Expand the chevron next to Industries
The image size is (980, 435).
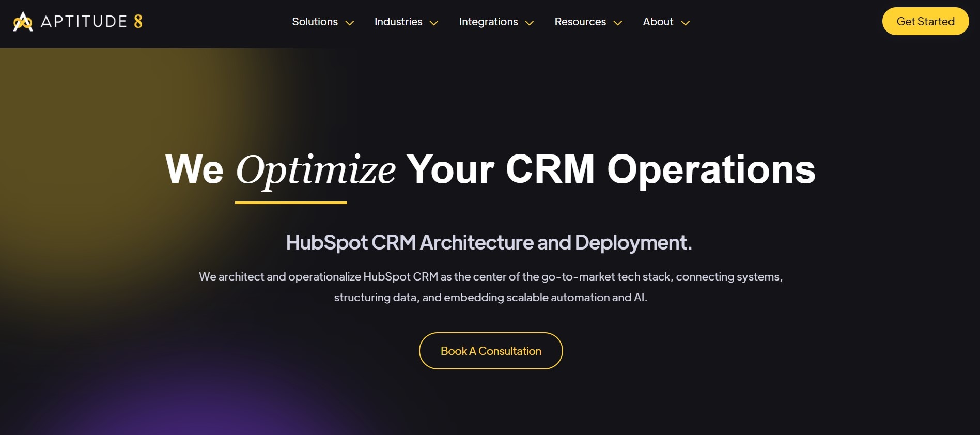point(434,23)
